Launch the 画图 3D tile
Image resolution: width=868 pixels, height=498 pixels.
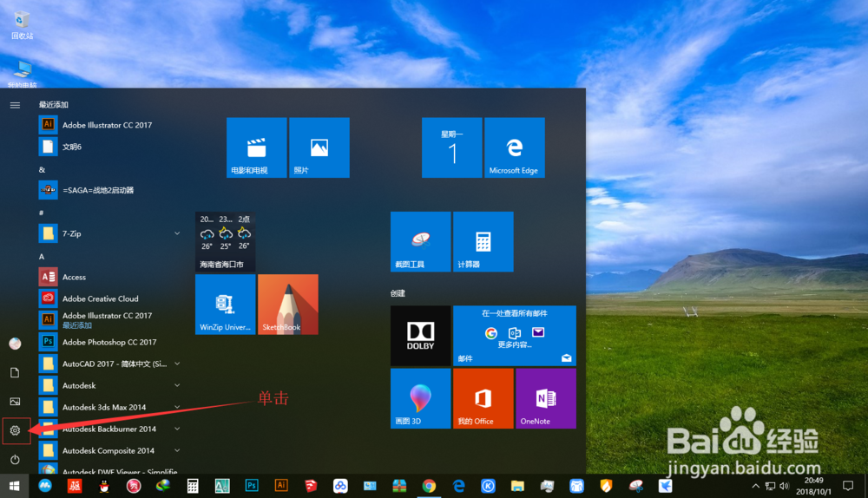420,398
